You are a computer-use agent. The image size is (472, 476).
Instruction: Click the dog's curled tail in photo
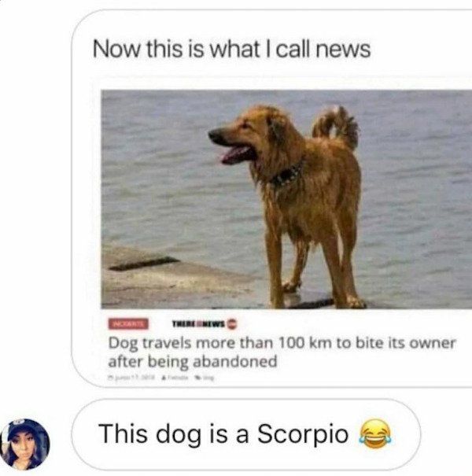tap(336, 126)
